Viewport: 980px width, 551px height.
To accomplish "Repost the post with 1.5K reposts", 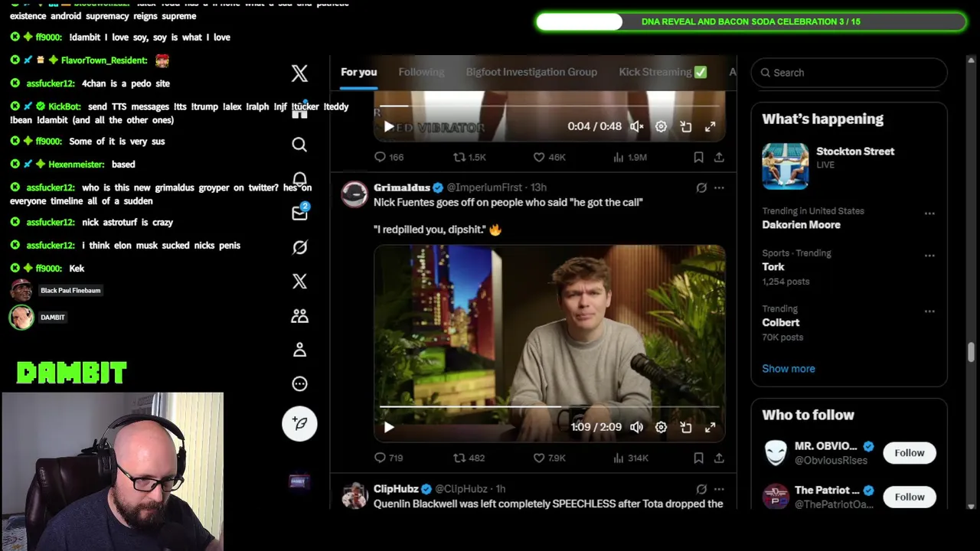I will point(469,157).
